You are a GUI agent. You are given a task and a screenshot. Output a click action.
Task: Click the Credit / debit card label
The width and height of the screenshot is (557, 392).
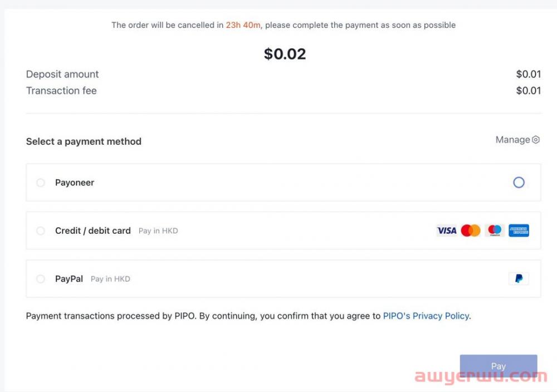coord(92,231)
